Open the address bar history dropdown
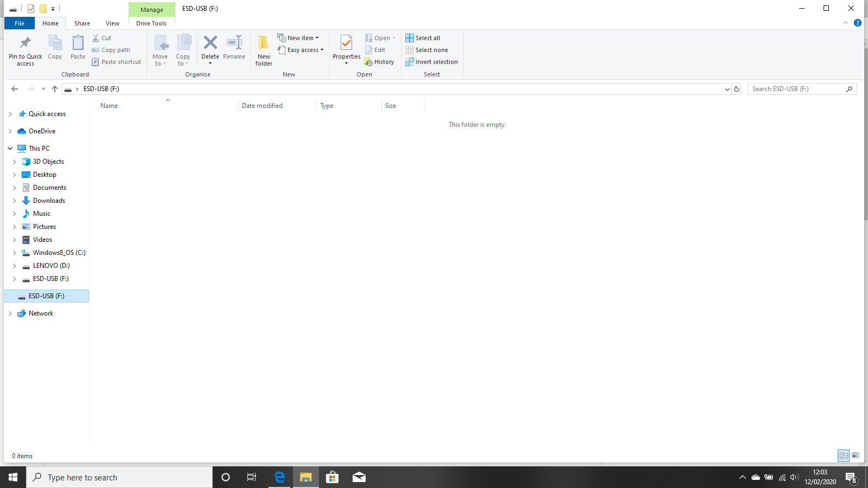Screen dimensions: 868x488 pyautogui.click(x=727, y=89)
